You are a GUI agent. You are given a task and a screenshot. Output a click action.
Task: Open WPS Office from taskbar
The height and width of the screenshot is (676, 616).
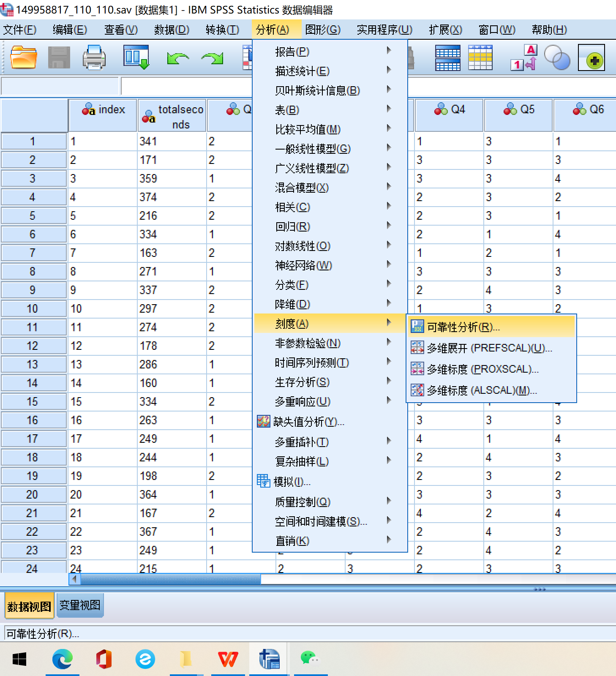228,659
